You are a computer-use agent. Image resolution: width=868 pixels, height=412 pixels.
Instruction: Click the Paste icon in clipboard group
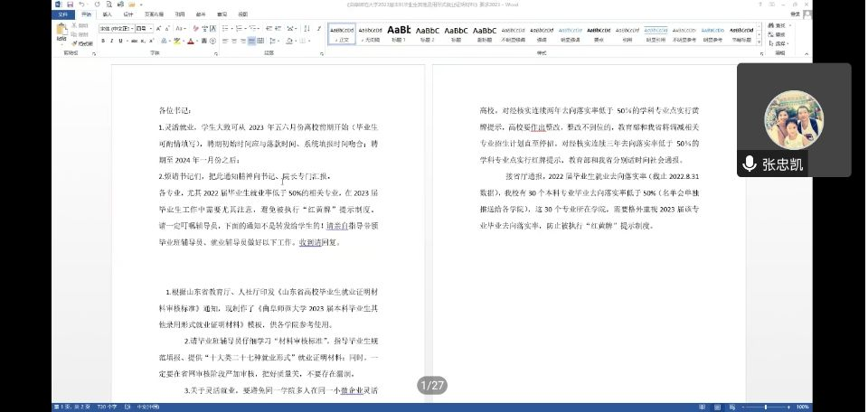(61, 33)
